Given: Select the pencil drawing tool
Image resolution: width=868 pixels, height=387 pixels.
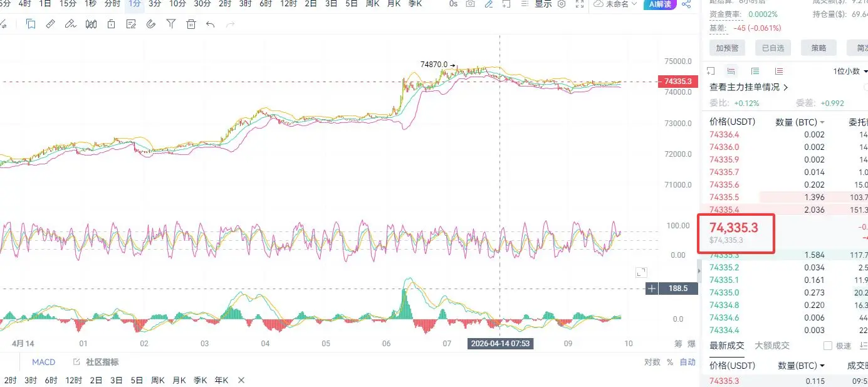Looking at the screenshot, I should [70, 24].
